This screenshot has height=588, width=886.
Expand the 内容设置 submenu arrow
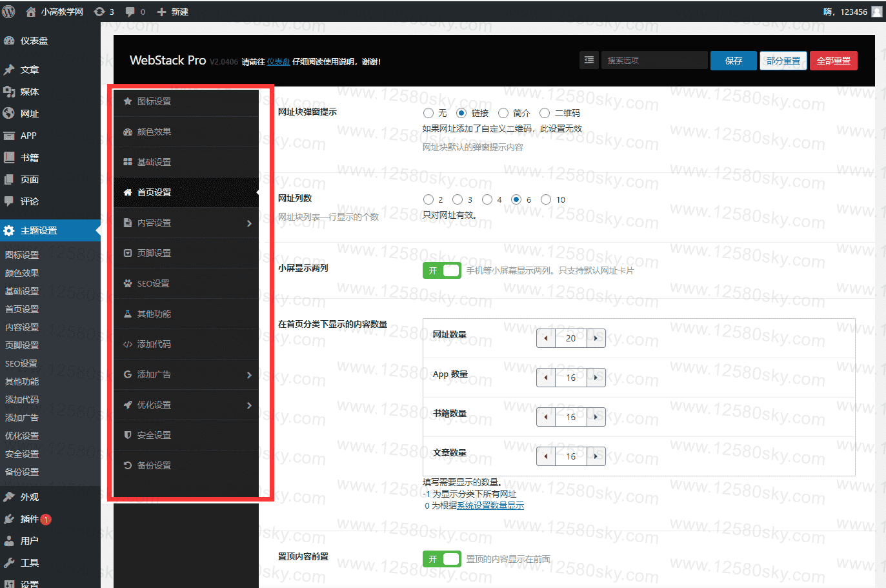249,223
